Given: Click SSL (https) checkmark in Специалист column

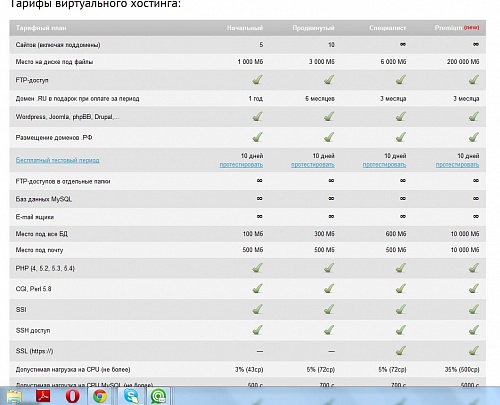Looking at the screenshot, I should pos(401,351).
